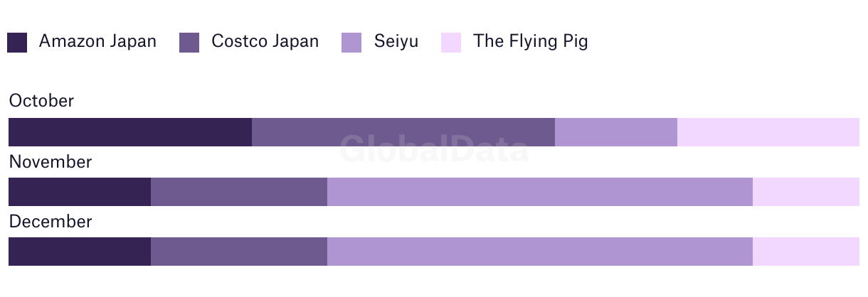868x297 pixels.
Task: Click The Flying Pig legend swatch
Action: click(x=451, y=43)
